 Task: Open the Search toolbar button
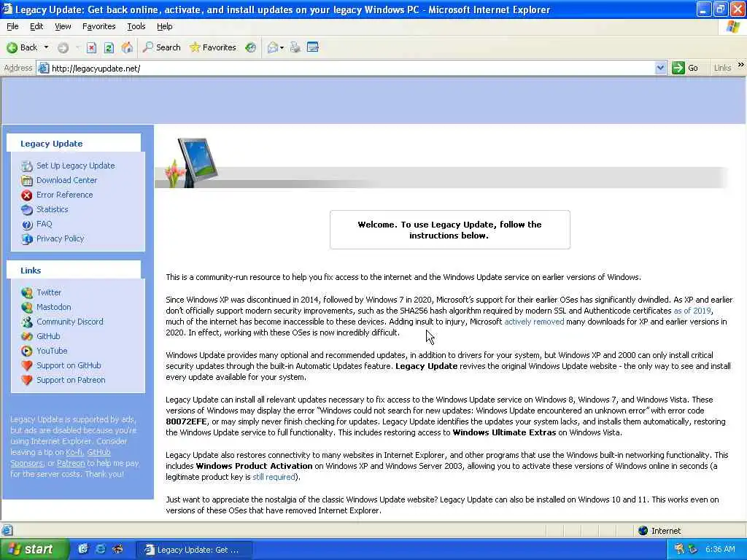point(162,47)
